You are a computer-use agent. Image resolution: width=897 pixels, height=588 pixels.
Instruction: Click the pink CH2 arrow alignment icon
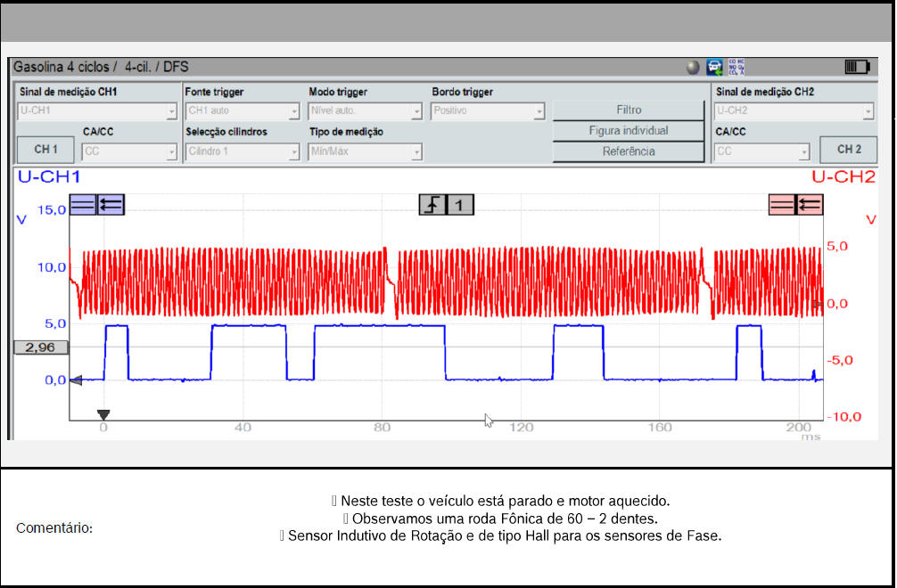[810, 205]
